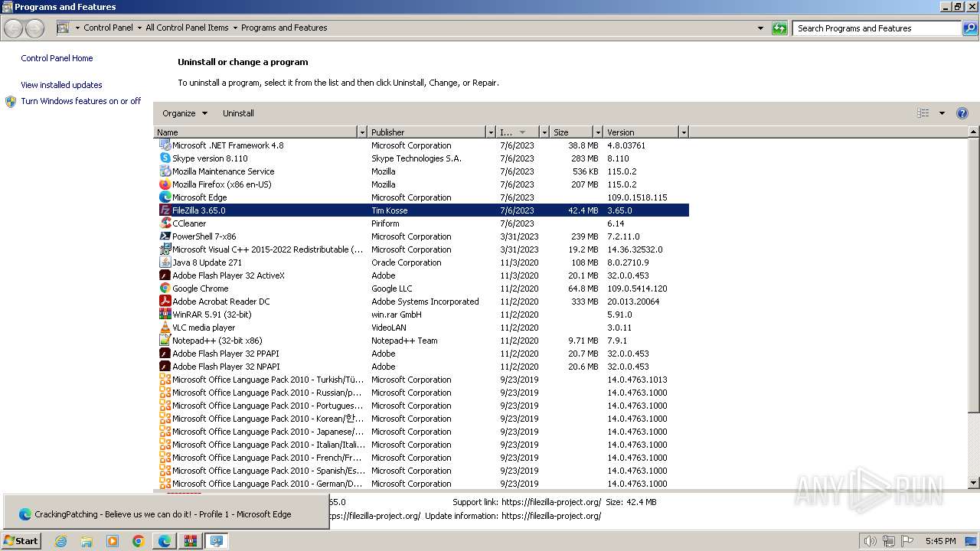
Task: Open Windows Media Player taskbar icon
Action: coord(113,541)
